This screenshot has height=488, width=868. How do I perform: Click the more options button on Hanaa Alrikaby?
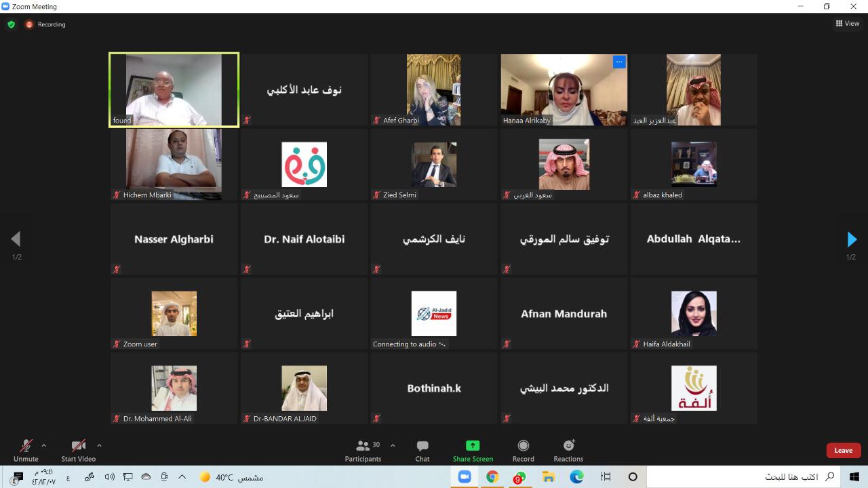point(618,62)
